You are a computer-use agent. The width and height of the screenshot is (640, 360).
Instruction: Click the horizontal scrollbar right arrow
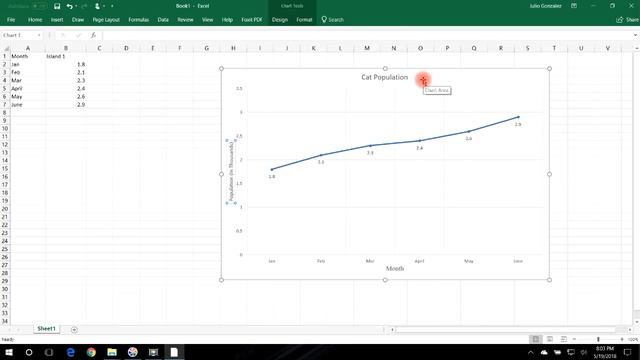point(630,329)
